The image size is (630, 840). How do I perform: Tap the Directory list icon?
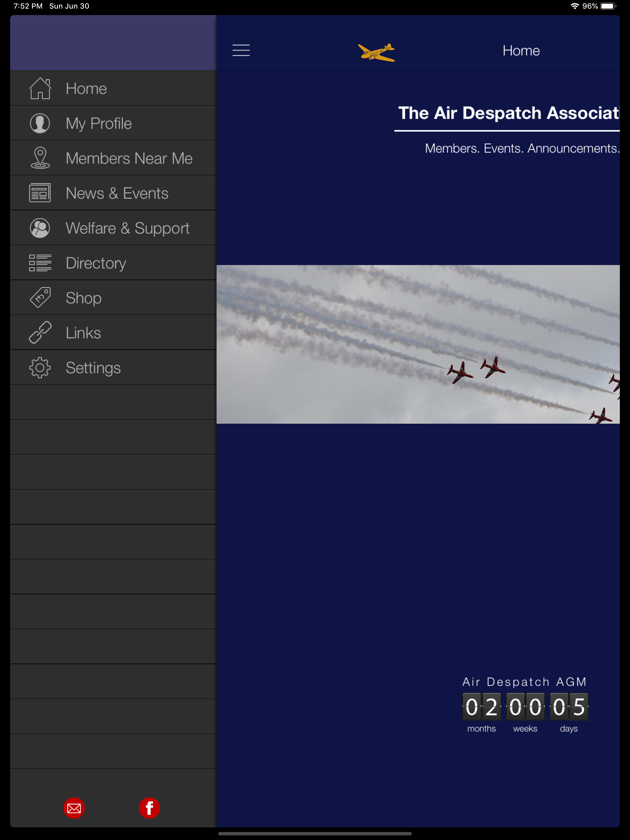(40, 263)
